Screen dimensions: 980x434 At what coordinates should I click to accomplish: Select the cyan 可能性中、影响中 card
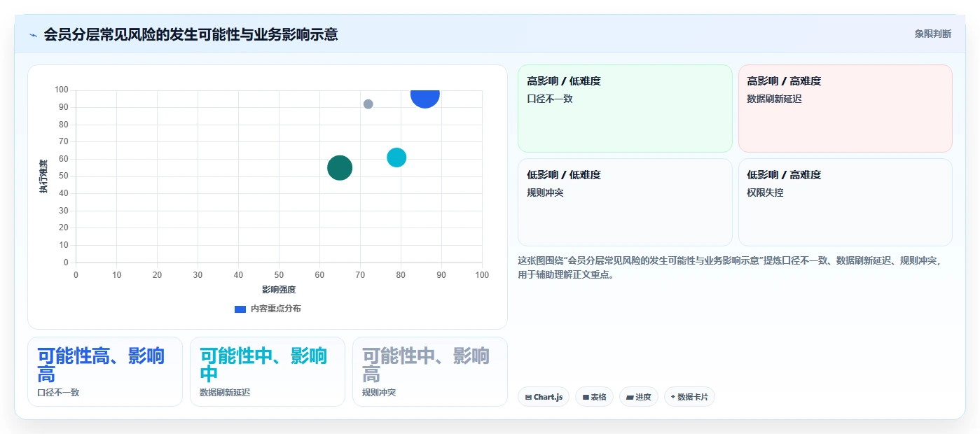point(268,372)
